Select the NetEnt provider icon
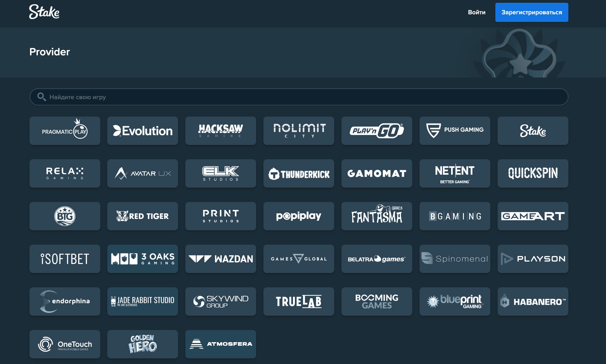Screen dimensions: 606x364 (454, 173)
